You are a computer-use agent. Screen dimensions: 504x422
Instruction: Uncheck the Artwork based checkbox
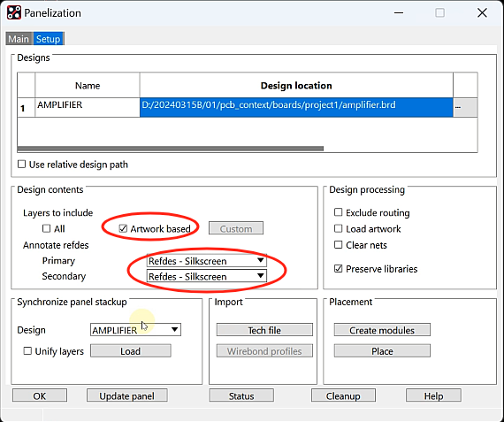click(123, 228)
